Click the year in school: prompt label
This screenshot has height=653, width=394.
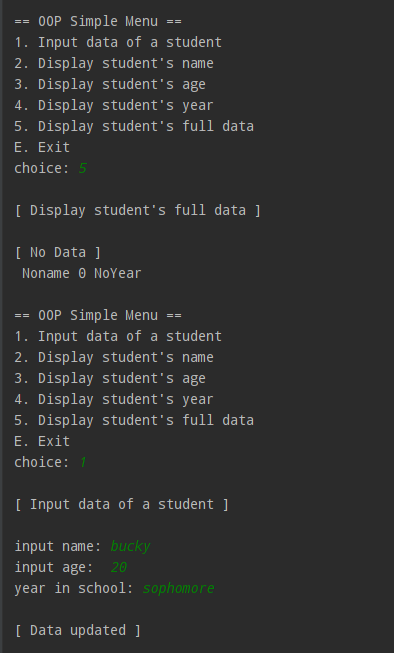74,588
